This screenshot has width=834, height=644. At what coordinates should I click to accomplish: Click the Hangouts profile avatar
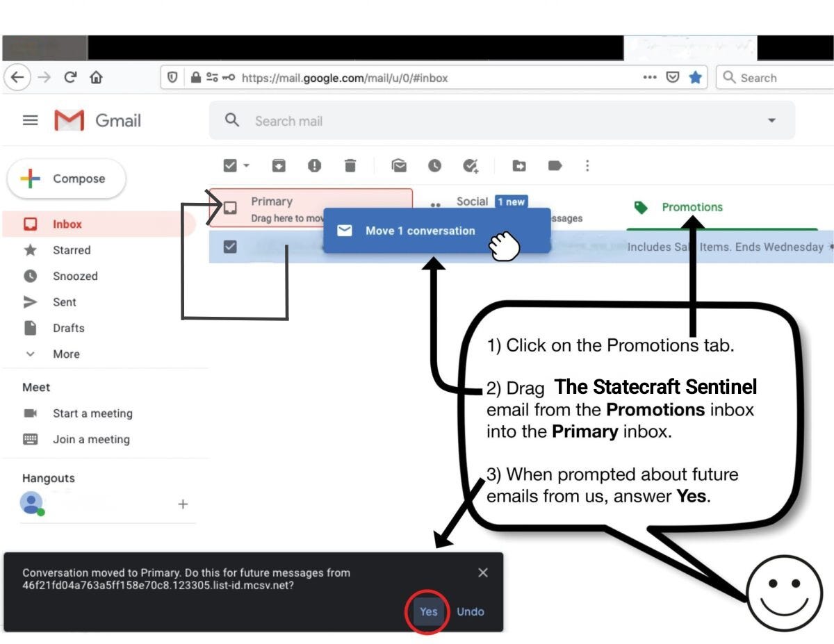click(x=32, y=502)
